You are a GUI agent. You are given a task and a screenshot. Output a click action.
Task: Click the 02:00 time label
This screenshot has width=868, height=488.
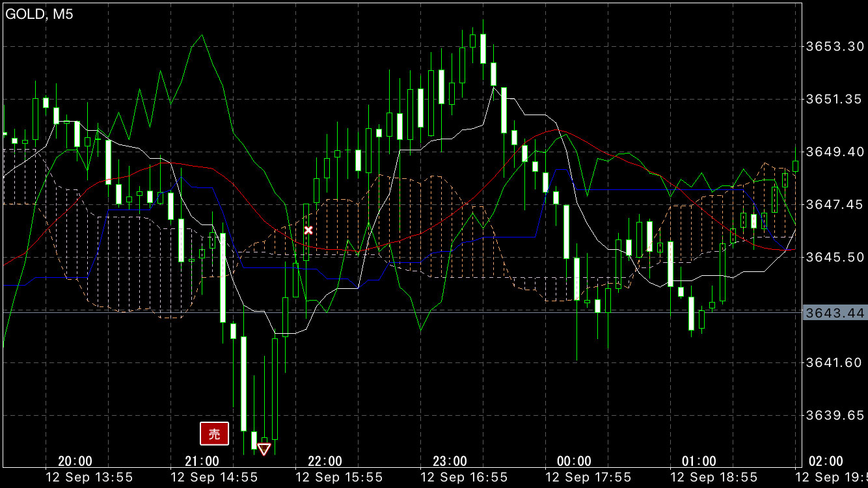[x=826, y=461]
